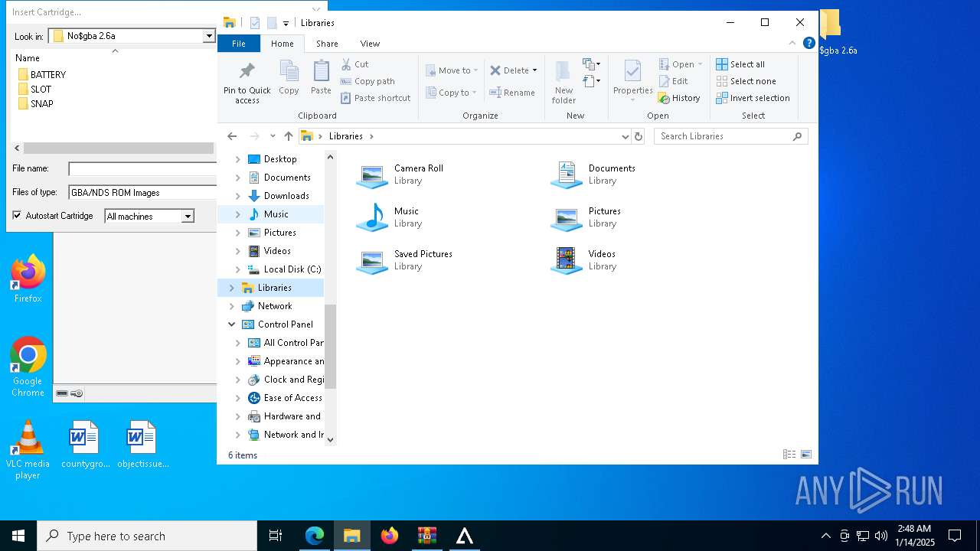Click WinRAR taskbar icon

[x=426, y=536]
